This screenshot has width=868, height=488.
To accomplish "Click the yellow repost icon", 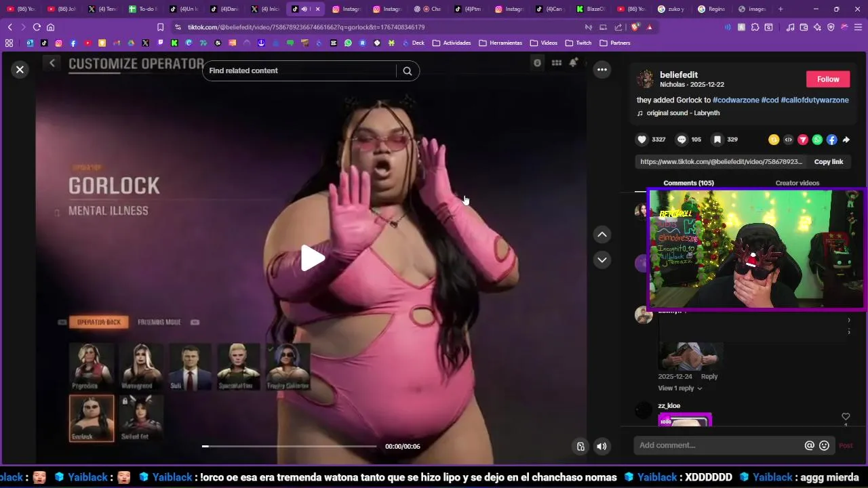I will point(774,140).
